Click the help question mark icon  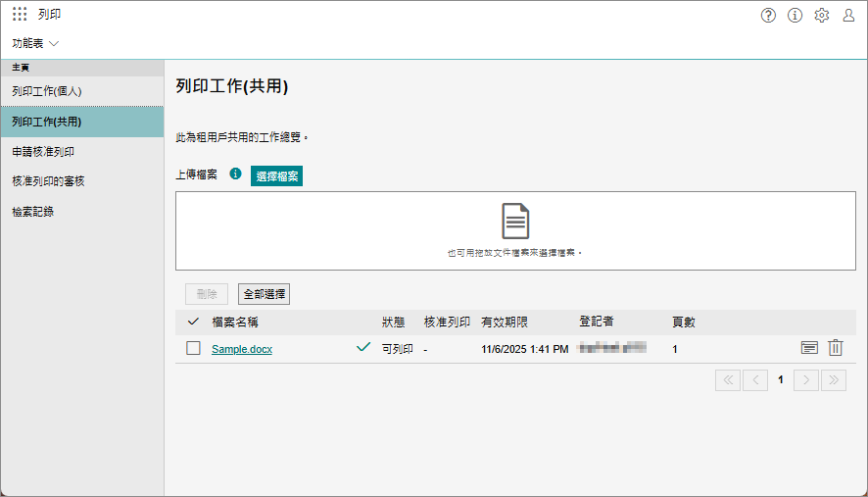pos(768,15)
